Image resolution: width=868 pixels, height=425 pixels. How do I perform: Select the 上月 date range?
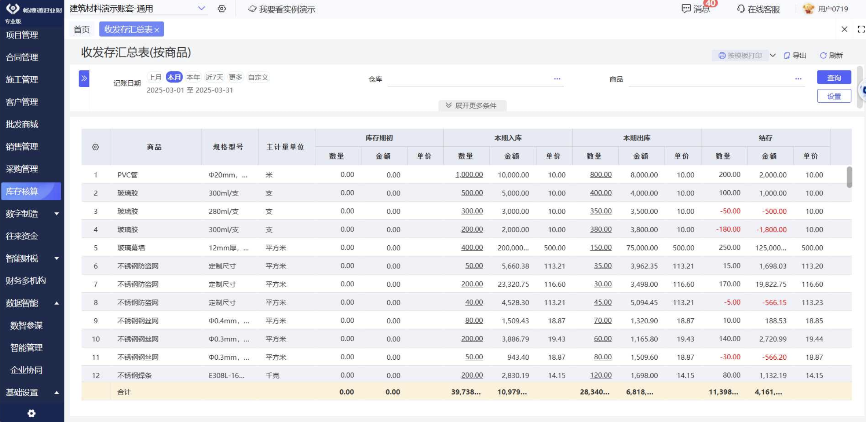(155, 77)
